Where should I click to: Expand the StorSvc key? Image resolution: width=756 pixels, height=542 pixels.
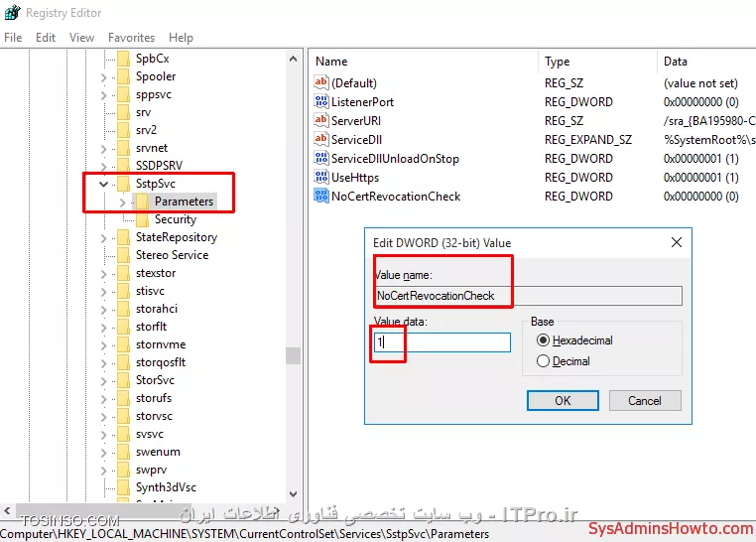pos(103,381)
